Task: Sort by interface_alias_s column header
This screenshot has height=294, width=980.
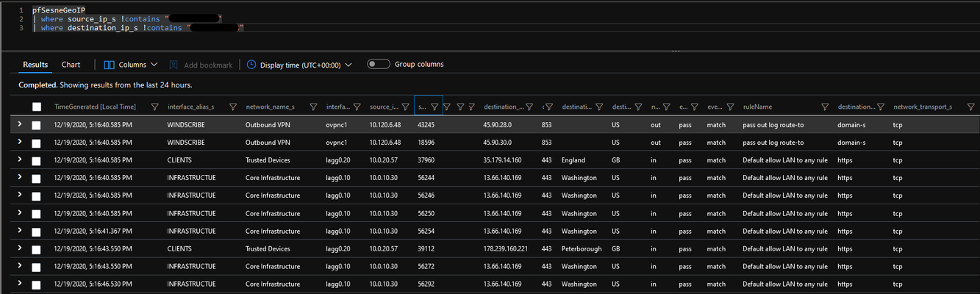Action: 191,107
